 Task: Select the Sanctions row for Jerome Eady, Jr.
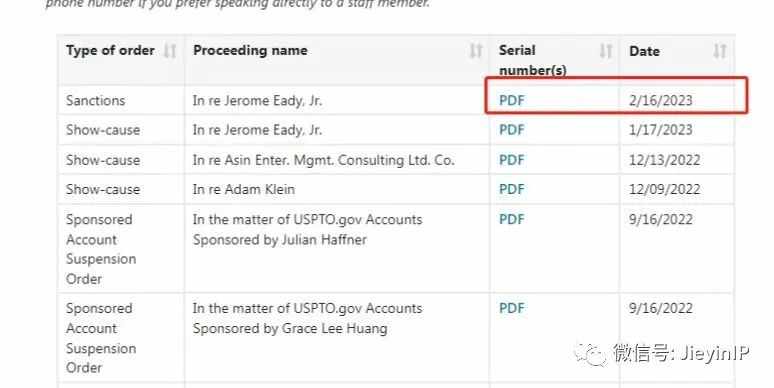396,100
